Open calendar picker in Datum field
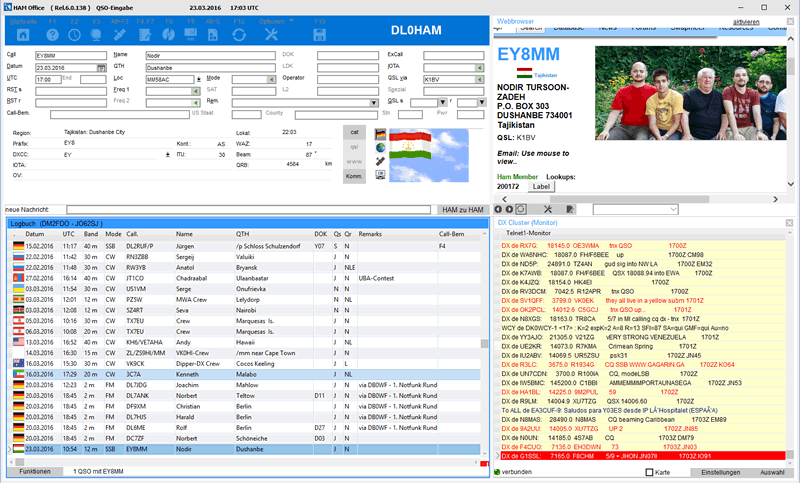800x483 pixels. pyautogui.click(x=102, y=66)
